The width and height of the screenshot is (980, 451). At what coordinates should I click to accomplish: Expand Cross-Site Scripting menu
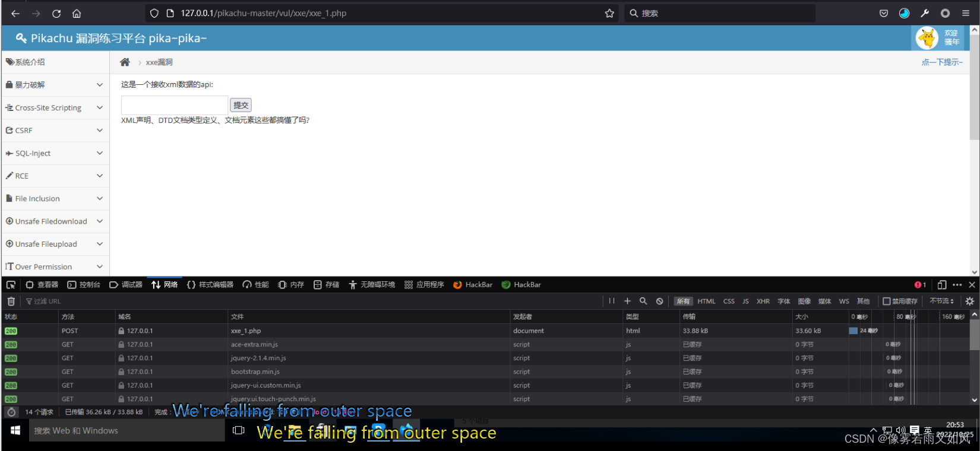coord(55,107)
